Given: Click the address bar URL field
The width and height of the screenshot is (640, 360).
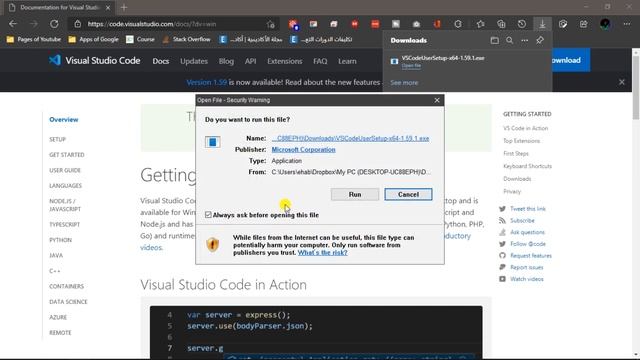Looking at the screenshot, I should 173,24.
